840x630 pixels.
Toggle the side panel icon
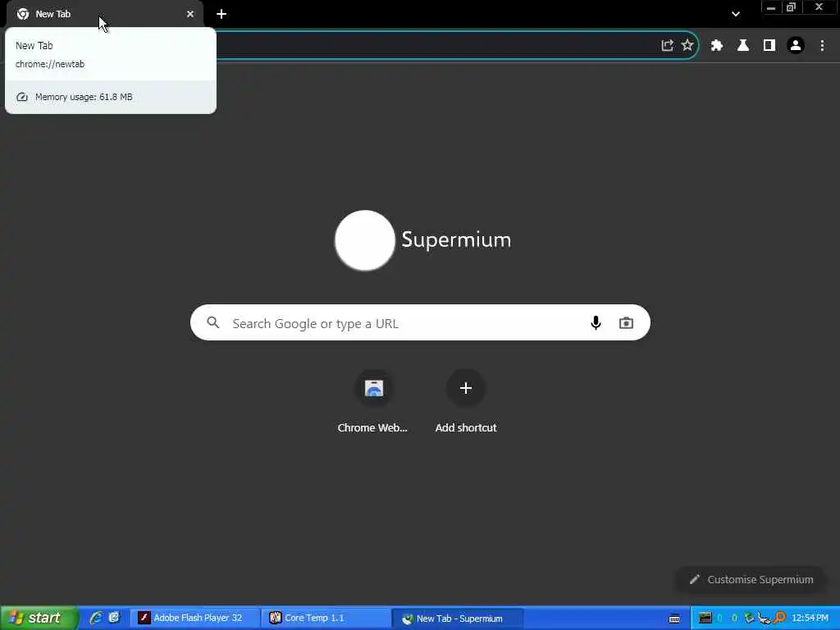coord(769,46)
